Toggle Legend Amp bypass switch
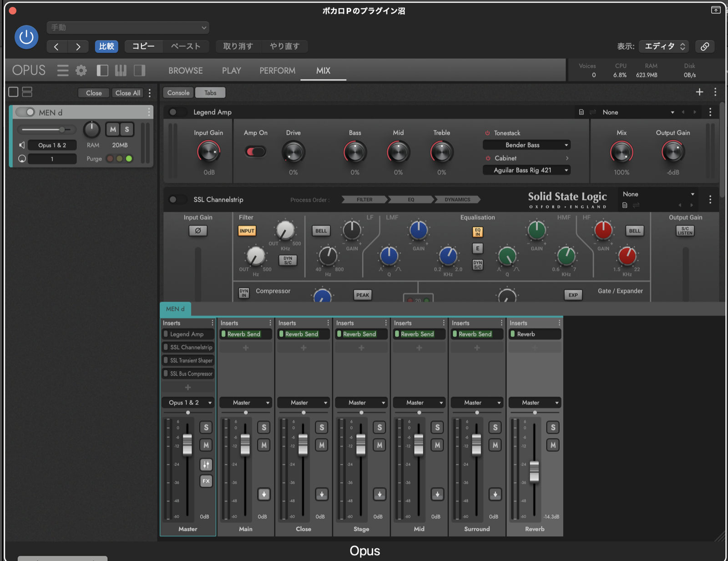Image resolution: width=728 pixels, height=561 pixels. coord(177,112)
